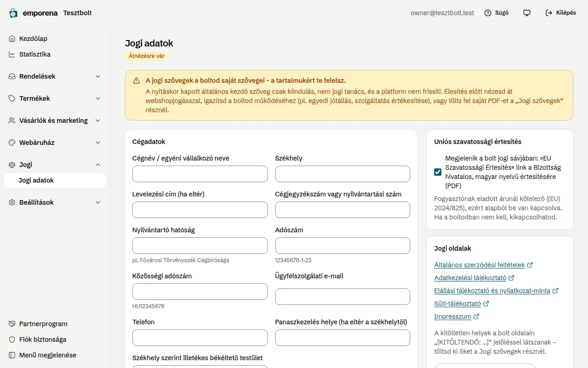The image size is (588, 368).
Task: Click the Partnerprogram handshake icon
Action: pos(12,324)
